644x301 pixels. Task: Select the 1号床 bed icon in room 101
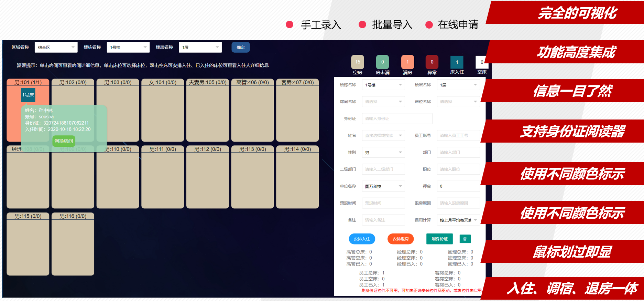[x=28, y=95]
